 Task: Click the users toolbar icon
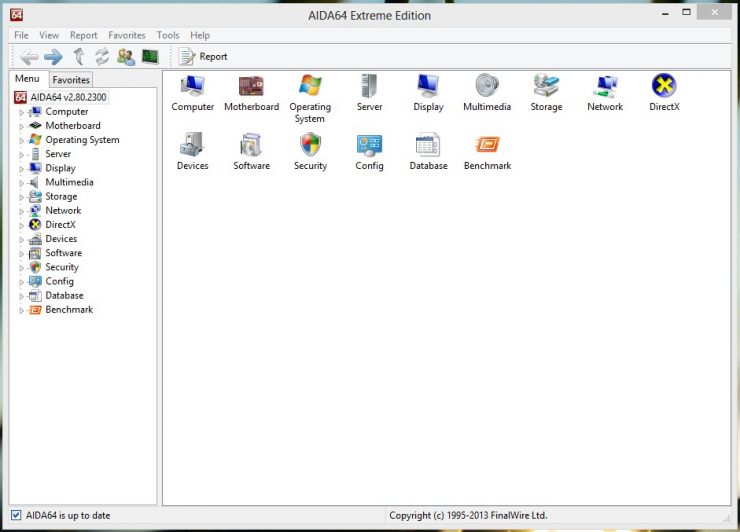(x=126, y=57)
